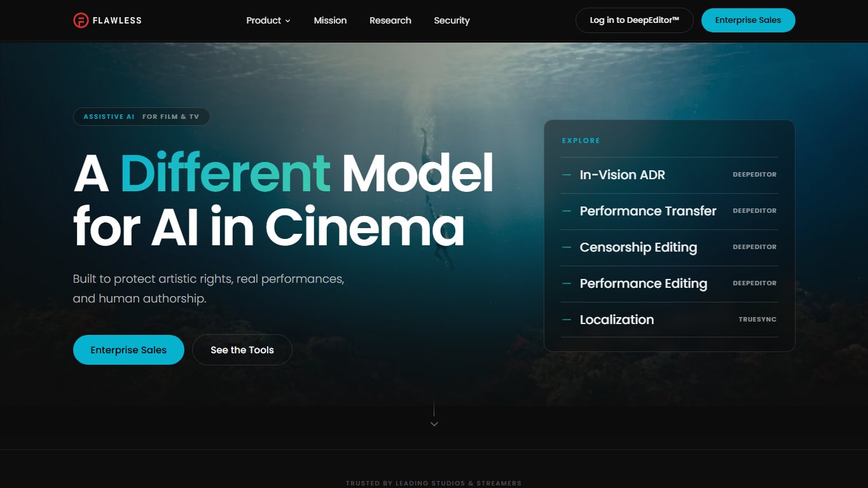This screenshot has width=868, height=488.
Task: Choose Performance Editing in Explore panel
Action: pyautogui.click(x=670, y=283)
